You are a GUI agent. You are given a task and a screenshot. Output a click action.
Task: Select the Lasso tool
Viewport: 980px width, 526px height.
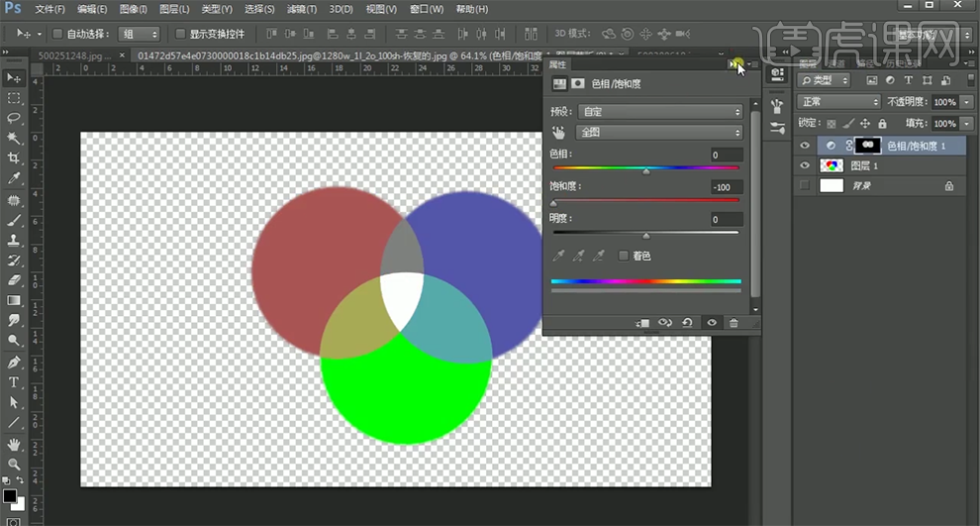[x=14, y=118]
